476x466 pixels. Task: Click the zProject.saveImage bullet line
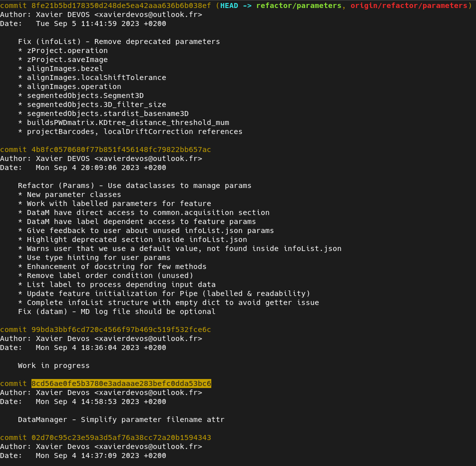click(x=63, y=59)
